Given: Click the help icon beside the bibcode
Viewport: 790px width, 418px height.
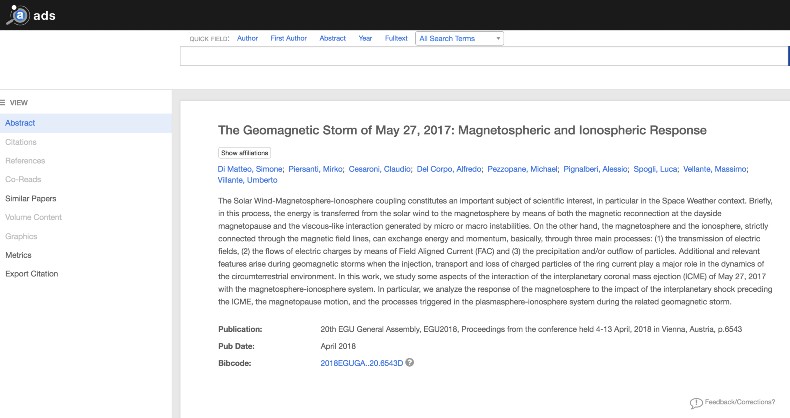Looking at the screenshot, I should (410, 363).
